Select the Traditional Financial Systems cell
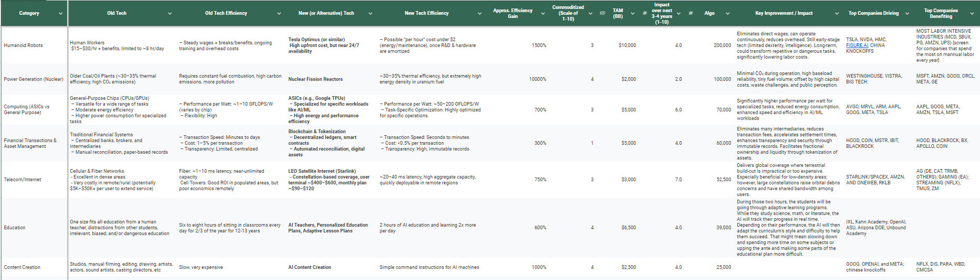 pyautogui.click(x=122, y=143)
